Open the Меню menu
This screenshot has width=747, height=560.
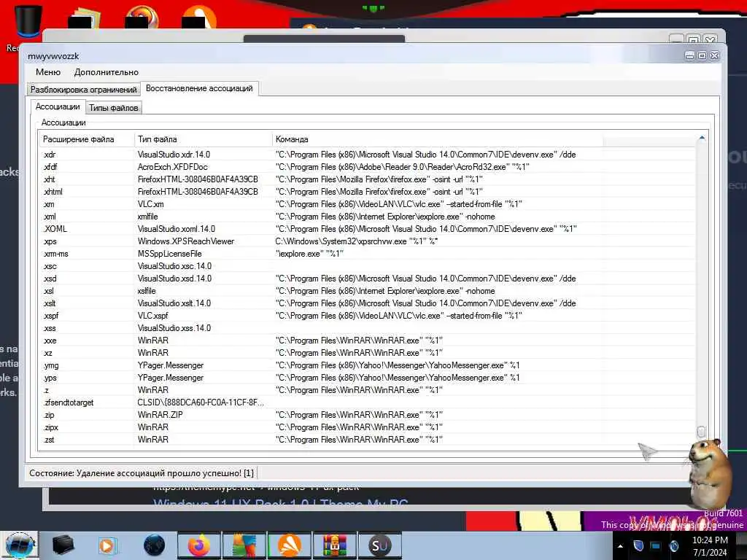tap(48, 72)
